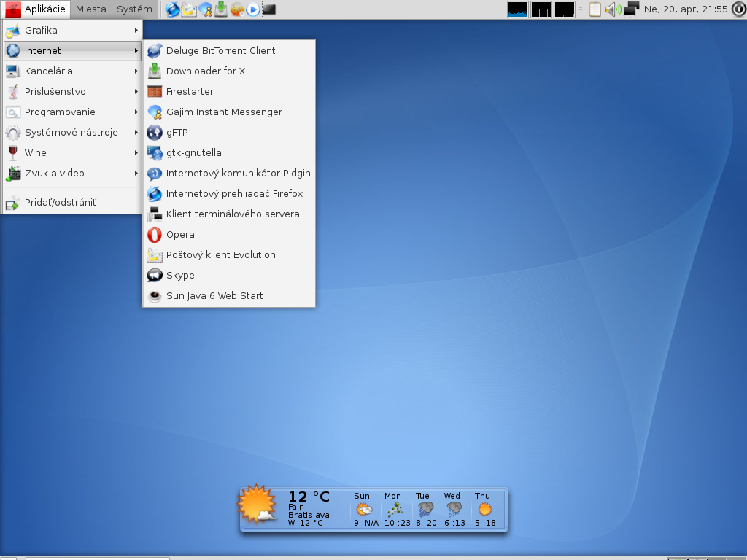Viewport: 747px width, 560px height.
Task: Open the Miesta menu
Action: pos(90,9)
